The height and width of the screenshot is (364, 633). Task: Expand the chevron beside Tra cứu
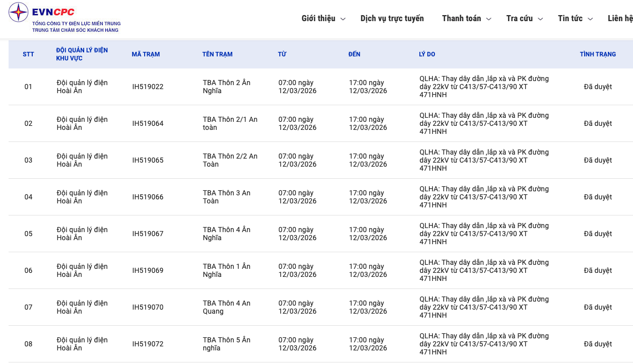pos(540,19)
